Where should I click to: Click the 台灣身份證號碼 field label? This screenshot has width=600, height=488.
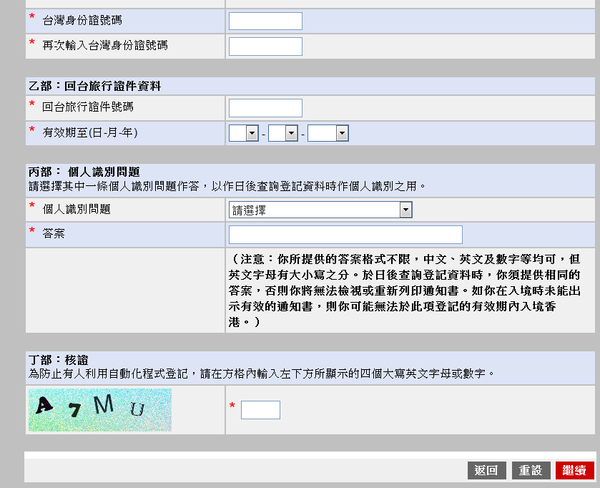click(x=84, y=21)
